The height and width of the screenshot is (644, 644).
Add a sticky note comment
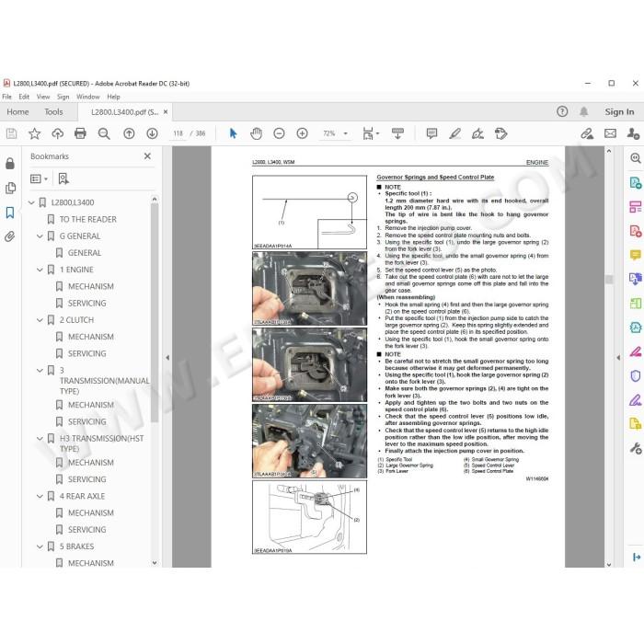pyautogui.click(x=431, y=133)
